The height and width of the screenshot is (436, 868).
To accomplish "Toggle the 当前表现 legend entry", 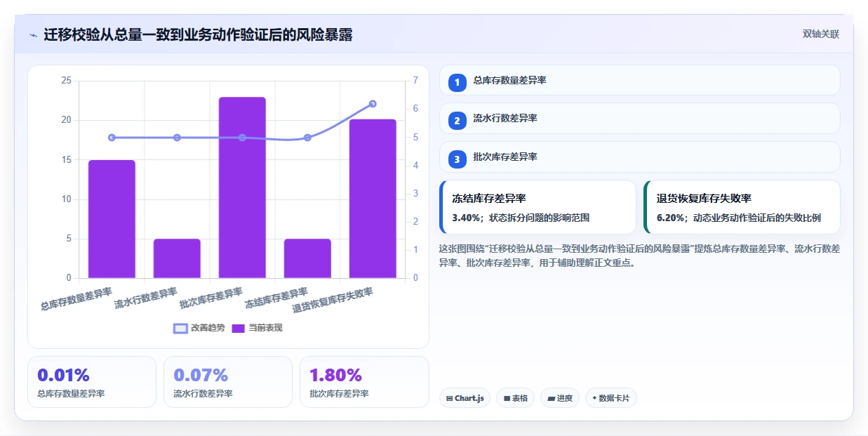I will coord(258,328).
